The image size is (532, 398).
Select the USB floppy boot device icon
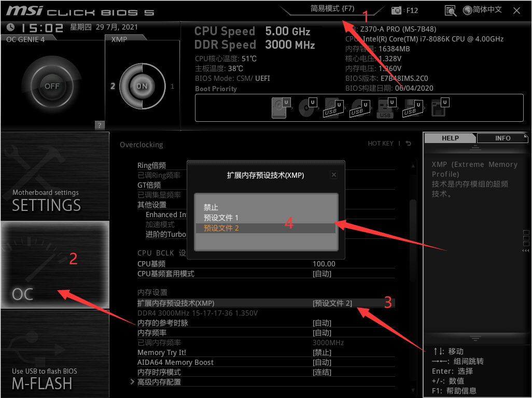413,108
